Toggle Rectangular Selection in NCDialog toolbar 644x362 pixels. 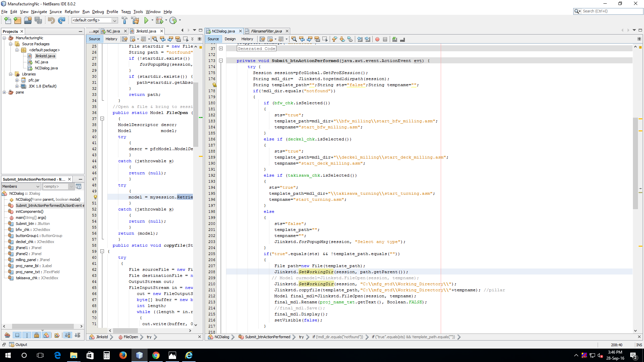pos(325,39)
